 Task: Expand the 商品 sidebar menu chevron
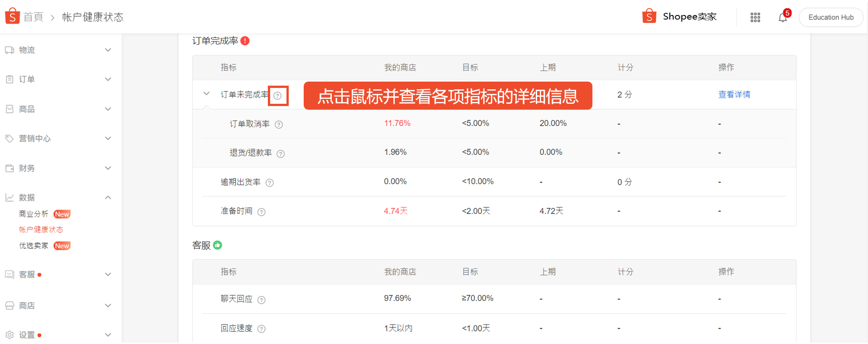[x=108, y=109]
